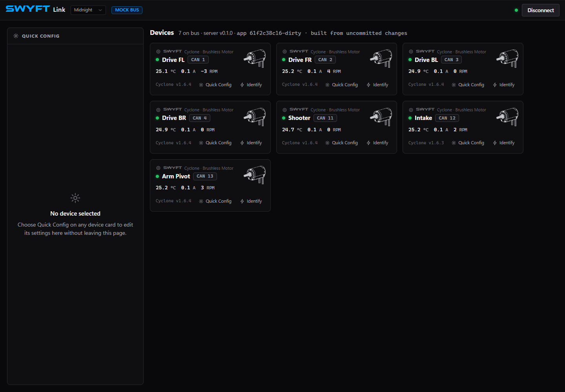The image size is (565, 392).
Task: Open the Midnight theme dropdown
Action: (x=88, y=10)
